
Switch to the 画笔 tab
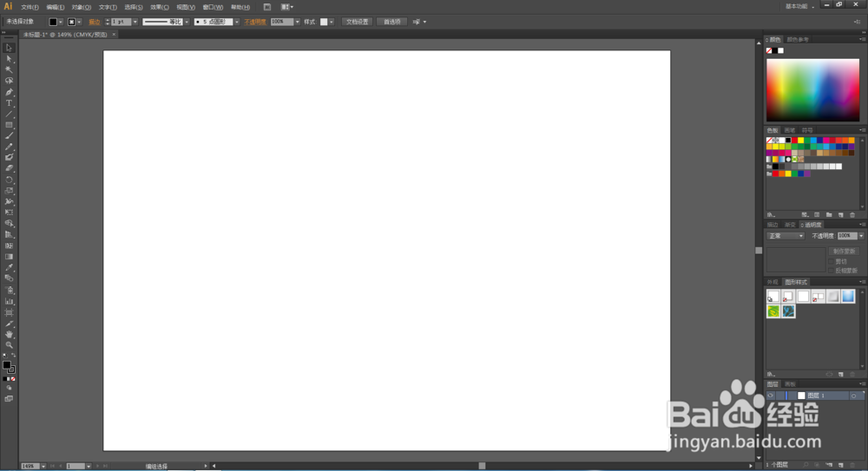pos(789,131)
